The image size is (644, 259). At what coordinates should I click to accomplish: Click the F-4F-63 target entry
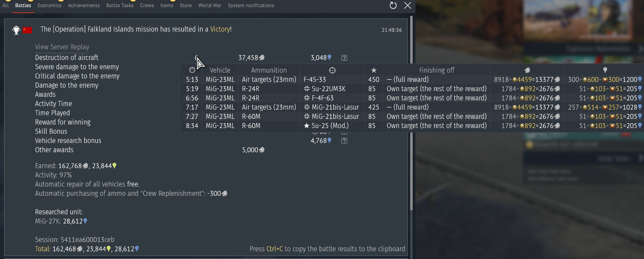click(x=319, y=98)
